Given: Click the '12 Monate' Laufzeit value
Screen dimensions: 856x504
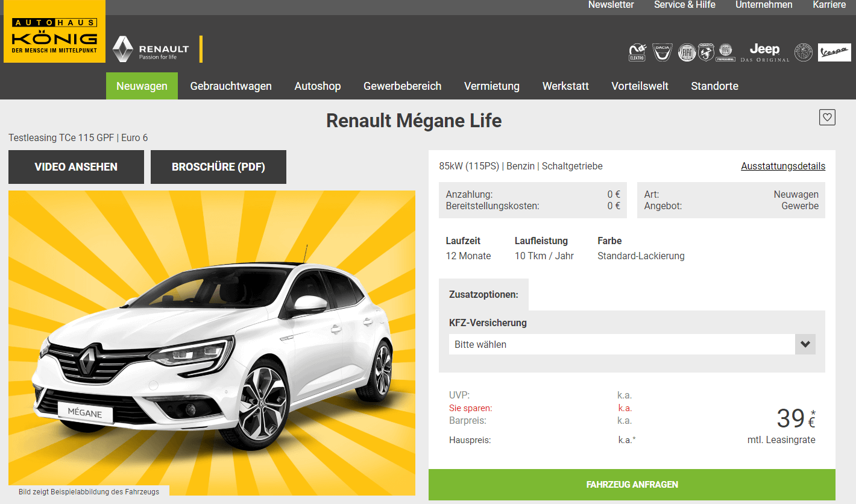Looking at the screenshot, I should click(468, 256).
